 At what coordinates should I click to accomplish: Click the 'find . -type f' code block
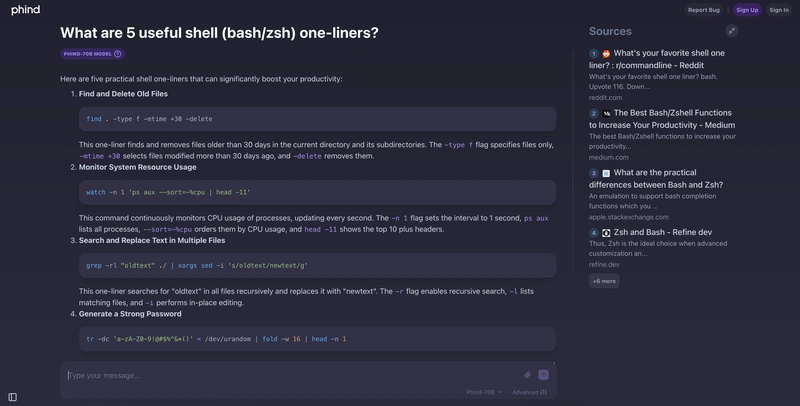click(x=317, y=119)
